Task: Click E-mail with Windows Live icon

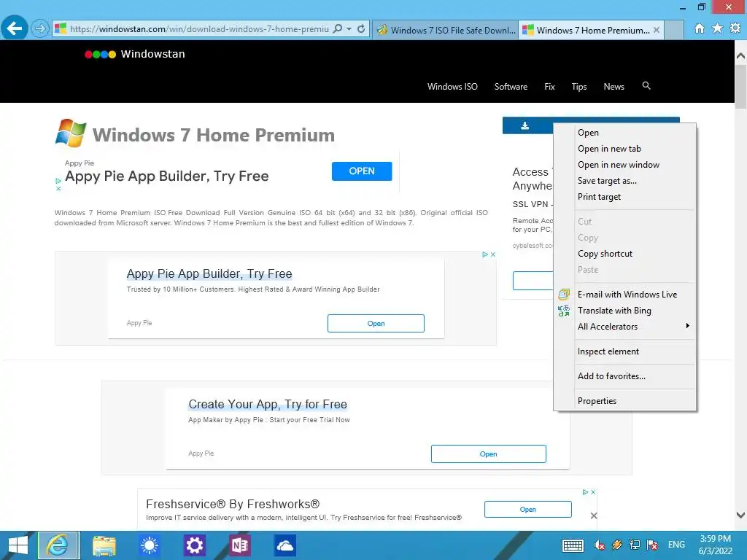Action: (x=564, y=295)
